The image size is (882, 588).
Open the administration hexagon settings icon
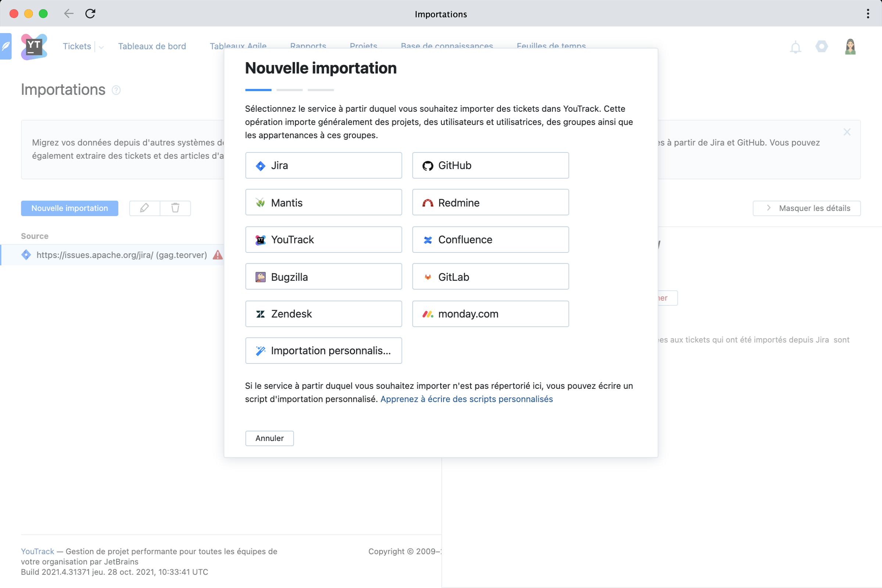pyautogui.click(x=821, y=47)
